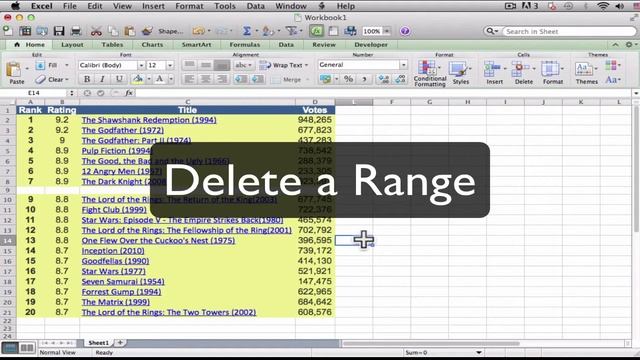Apply Percent style with % icon
The height and width of the screenshot is (360, 640).
(x=348, y=79)
